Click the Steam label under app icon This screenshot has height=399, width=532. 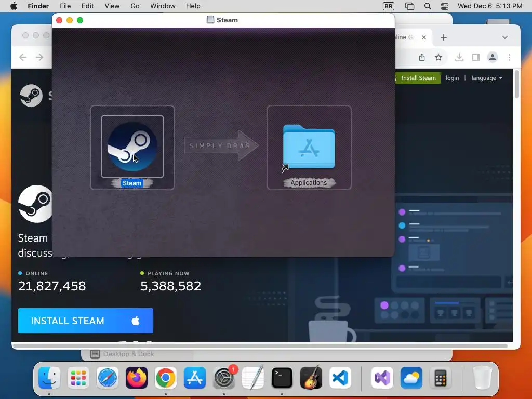click(x=132, y=183)
